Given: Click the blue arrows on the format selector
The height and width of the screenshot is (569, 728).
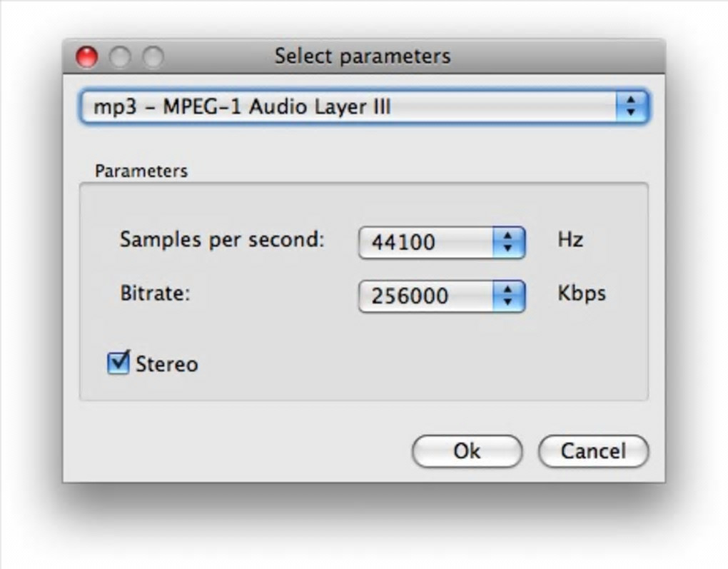Looking at the screenshot, I should point(631,107).
